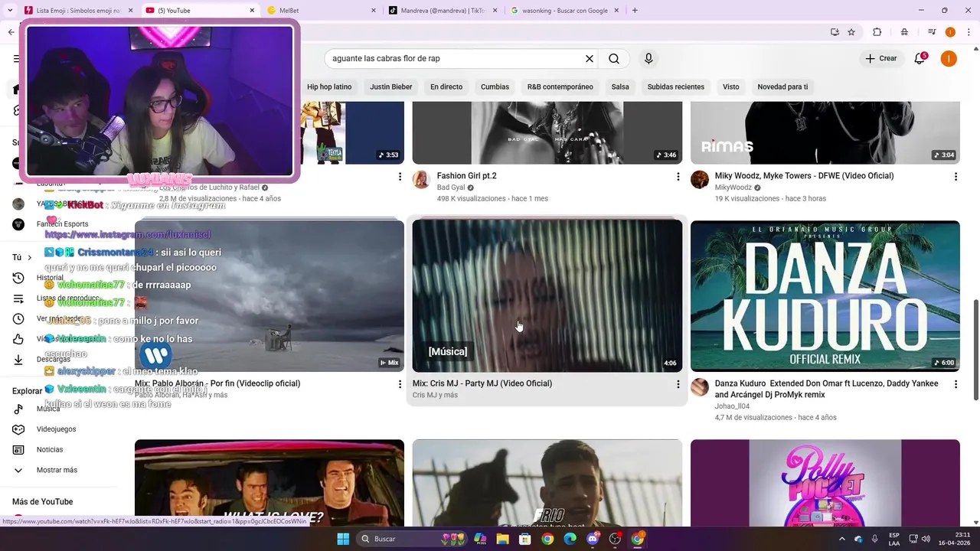
Task: Open Fashion Girl pt.2 thumbnail
Action: (547, 132)
